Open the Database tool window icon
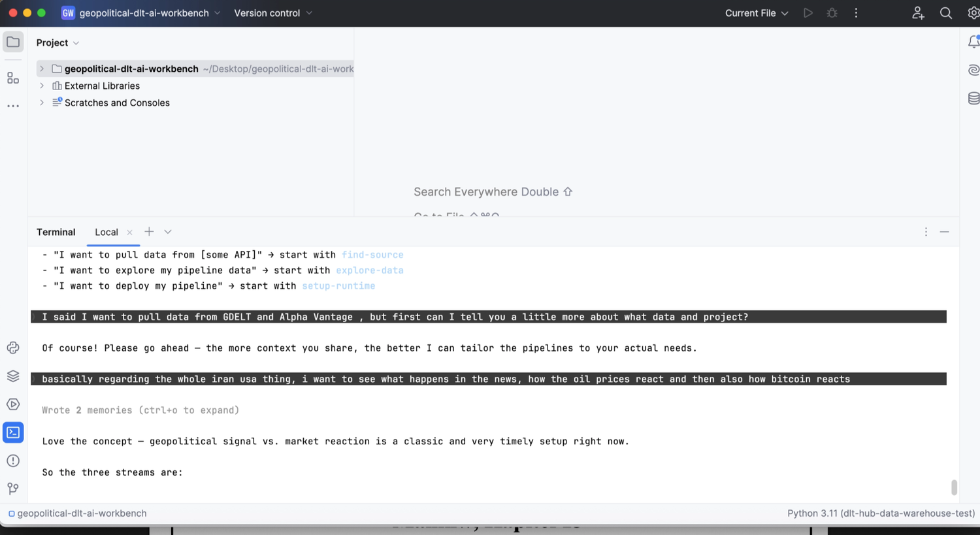Viewport: 980px width, 535px height. click(x=973, y=99)
